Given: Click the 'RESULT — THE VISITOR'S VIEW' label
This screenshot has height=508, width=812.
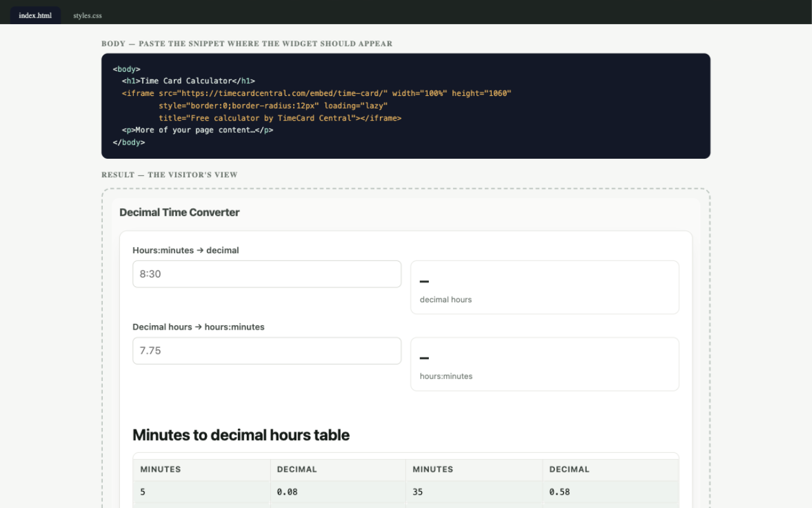Looking at the screenshot, I should click(169, 175).
